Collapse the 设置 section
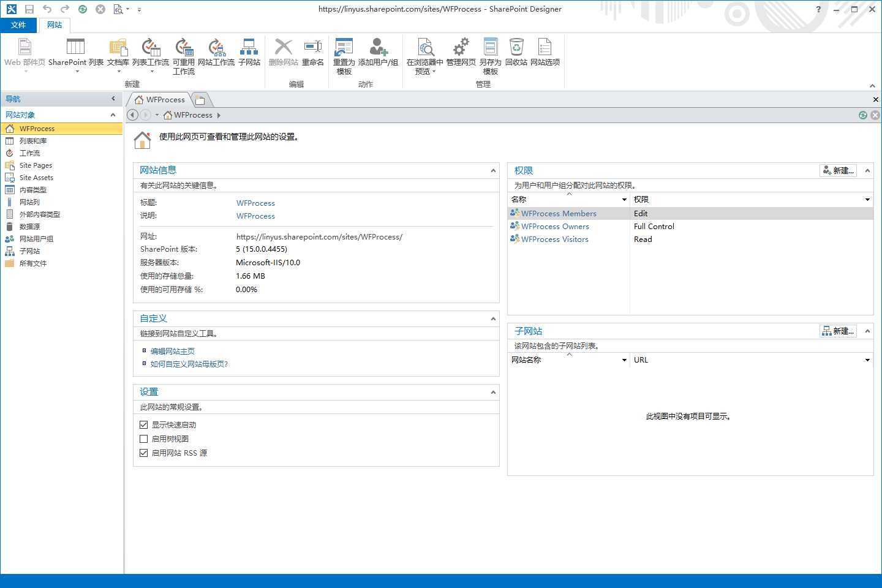Viewport: 882px width, 588px height. point(493,393)
